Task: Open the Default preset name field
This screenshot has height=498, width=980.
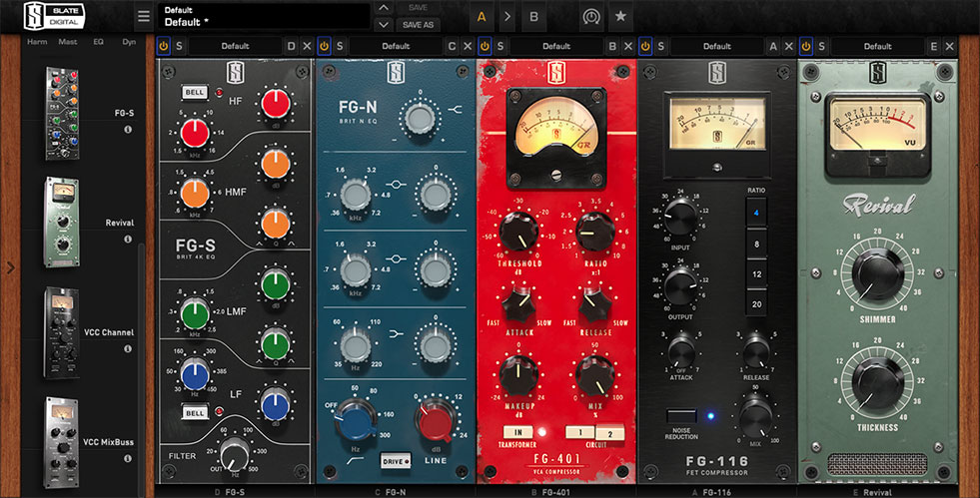Action: [264, 17]
